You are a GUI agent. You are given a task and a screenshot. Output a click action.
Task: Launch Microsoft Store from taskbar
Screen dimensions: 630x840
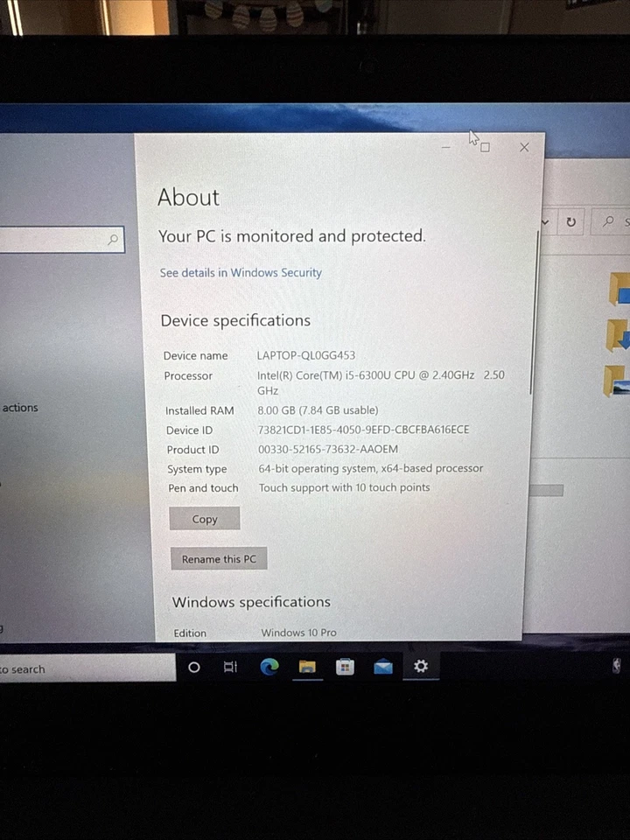(x=345, y=667)
